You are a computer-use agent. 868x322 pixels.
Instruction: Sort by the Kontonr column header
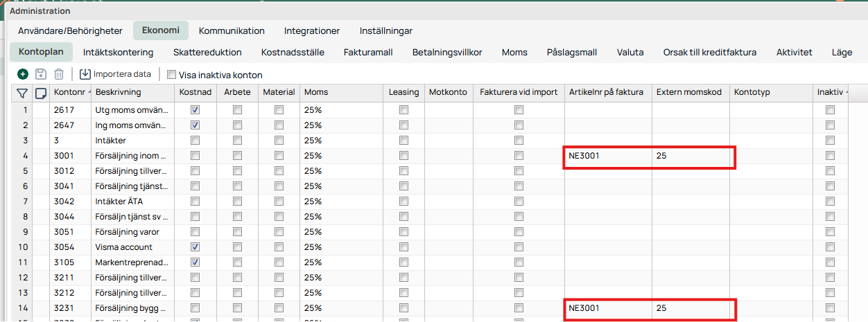69,92
